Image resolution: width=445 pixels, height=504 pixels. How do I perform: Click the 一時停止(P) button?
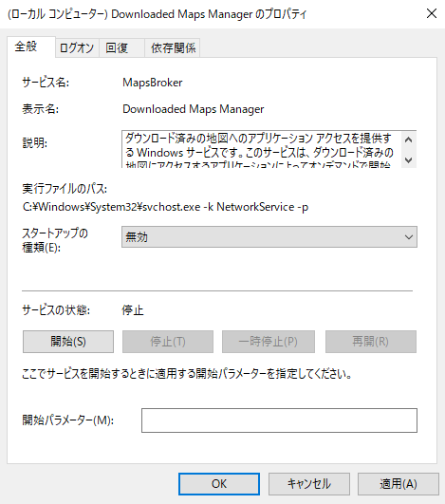click(269, 342)
